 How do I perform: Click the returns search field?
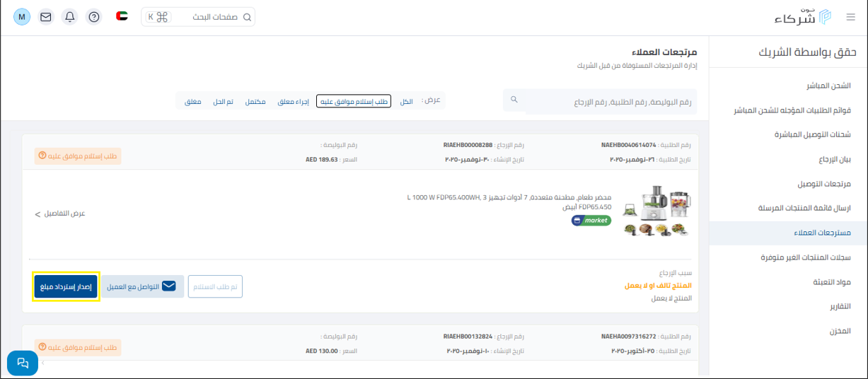(x=608, y=102)
